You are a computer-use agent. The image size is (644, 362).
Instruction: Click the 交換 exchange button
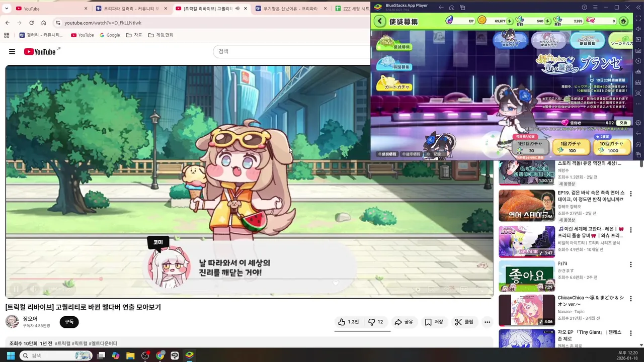(x=623, y=123)
